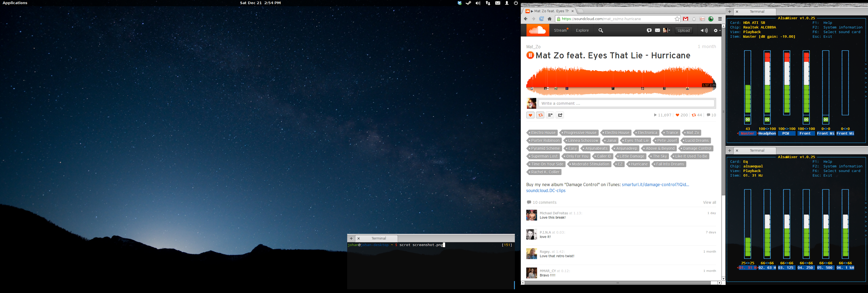The width and height of the screenshot is (868, 293).
Task: Reload the SoundCloud page
Action: click(542, 19)
